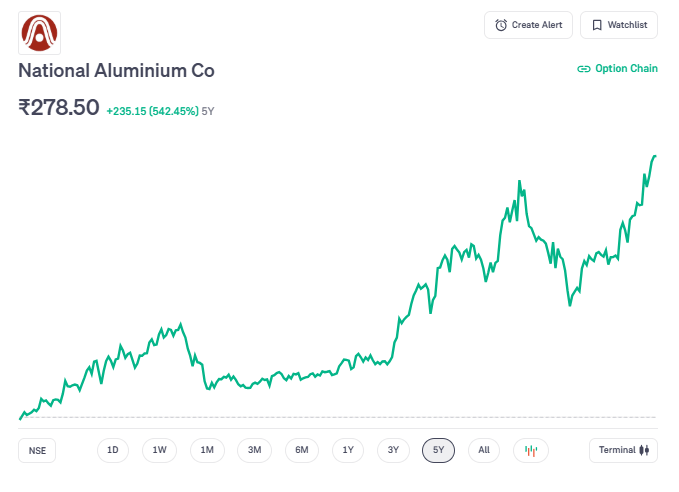Viewport: 679px width, 492px height.
Task: Select the 1D time range
Action: (113, 451)
